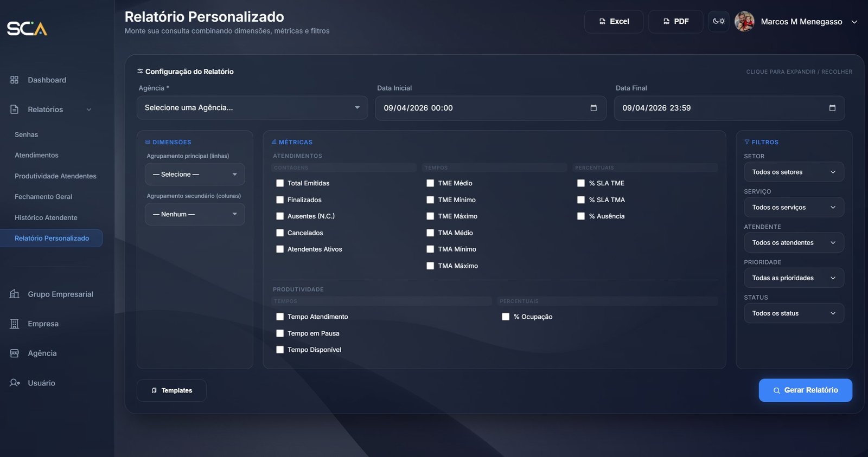The image size is (868, 457).
Task: Open Fechamento Geral report
Action: point(43,197)
